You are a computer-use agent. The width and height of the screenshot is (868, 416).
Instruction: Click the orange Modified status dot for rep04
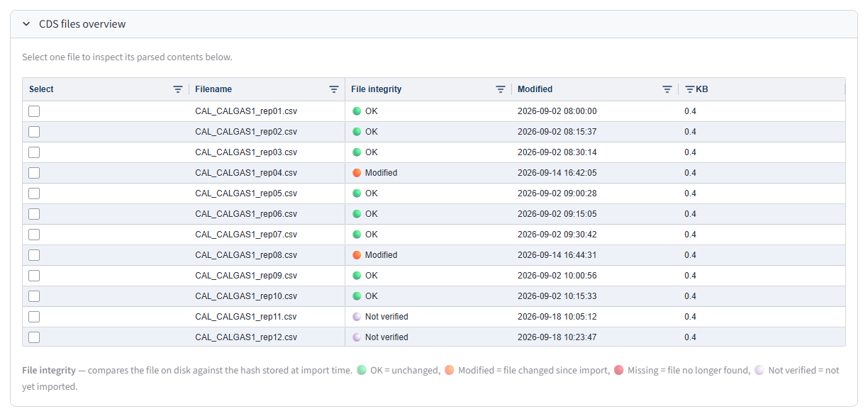pos(357,173)
